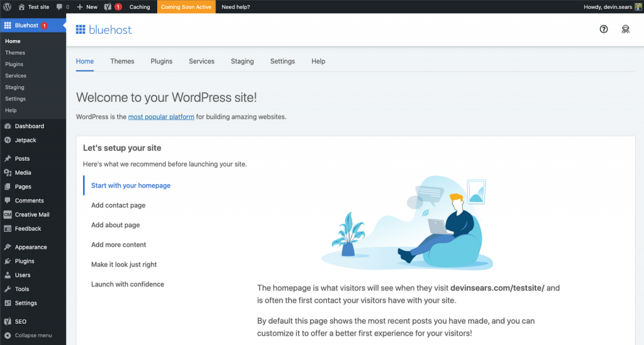The image size is (644, 345).
Task: Click the Users person icon
Action: tap(8, 275)
